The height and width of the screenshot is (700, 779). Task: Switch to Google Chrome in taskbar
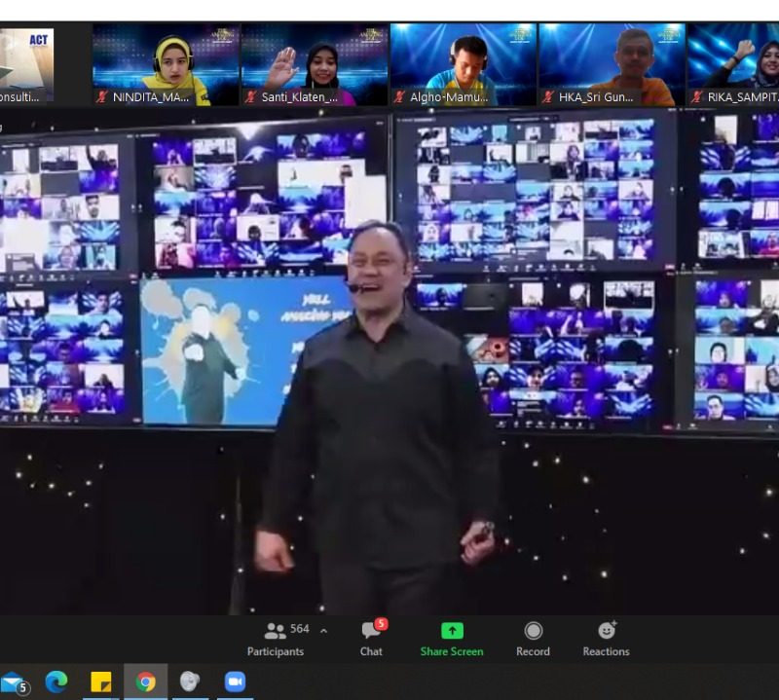[146, 682]
